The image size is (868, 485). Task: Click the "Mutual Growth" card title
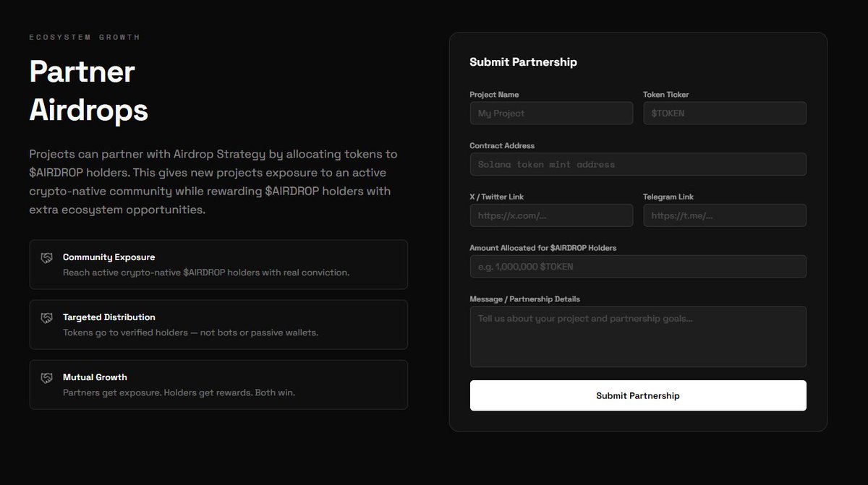tap(95, 377)
